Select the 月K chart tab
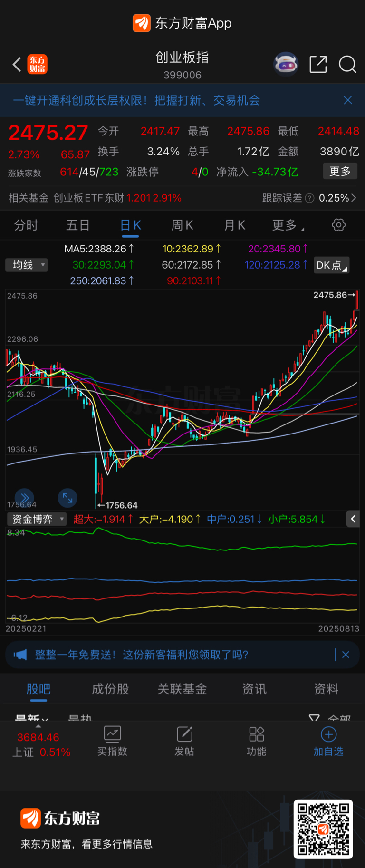Screen dimensions: 365x868 point(234,225)
